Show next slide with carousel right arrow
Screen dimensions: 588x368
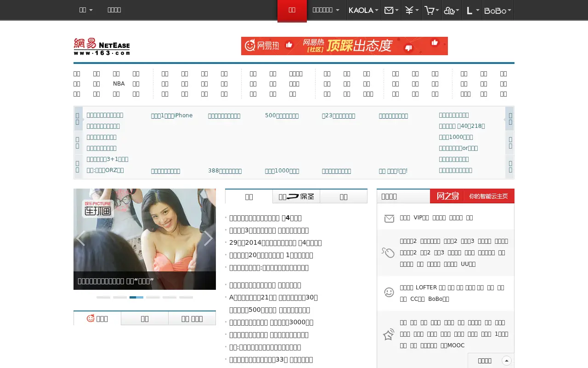tap(208, 239)
